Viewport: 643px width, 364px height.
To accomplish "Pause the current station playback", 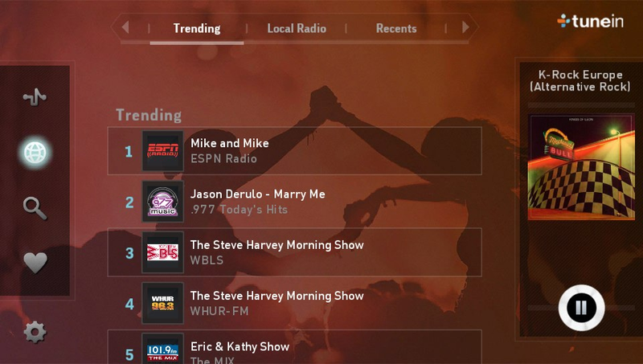I will coord(581,308).
